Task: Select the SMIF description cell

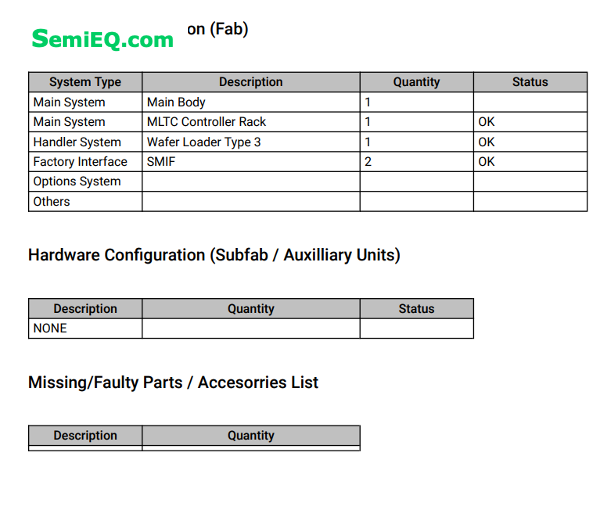Action: click(251, 161)
